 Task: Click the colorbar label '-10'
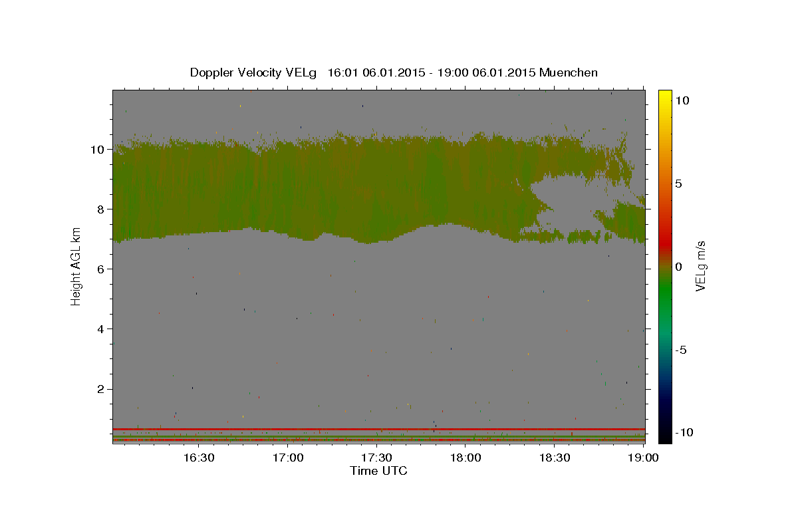pyautogui.click(x=683, y=432)
